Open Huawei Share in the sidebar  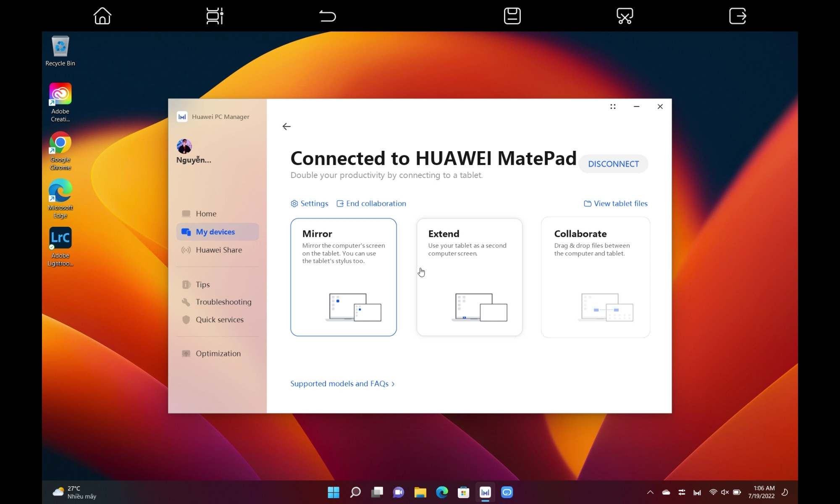[217, 250]
